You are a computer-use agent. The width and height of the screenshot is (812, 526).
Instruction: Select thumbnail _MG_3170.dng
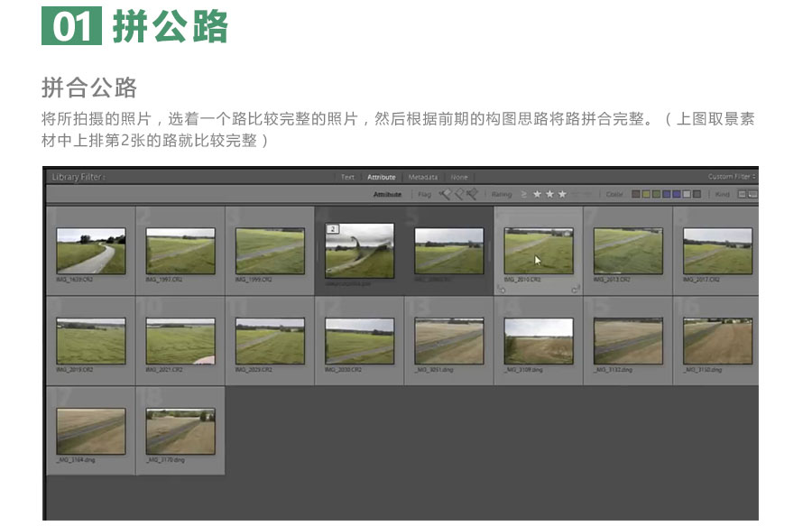pyautogui.click(x=180, y=431)
